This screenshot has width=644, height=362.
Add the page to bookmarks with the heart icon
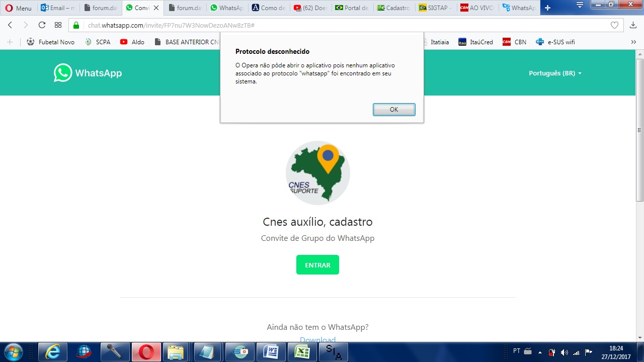[614, 25]
